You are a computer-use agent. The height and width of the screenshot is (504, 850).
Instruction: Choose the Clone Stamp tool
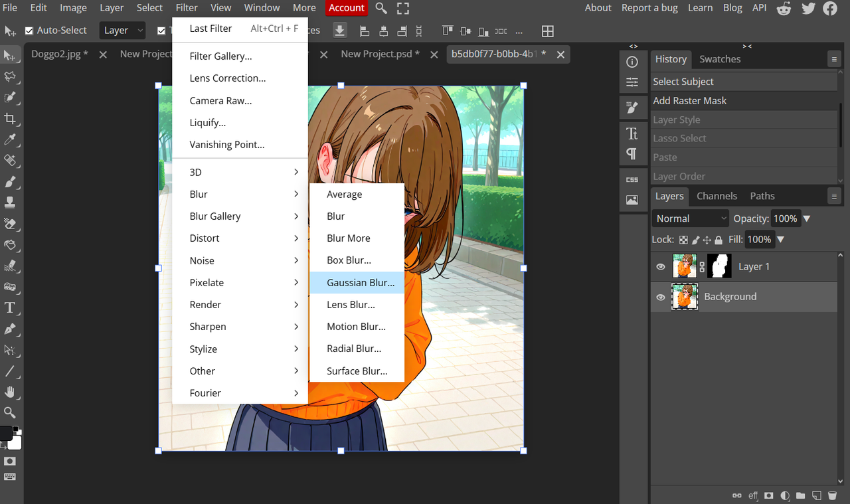10,203
